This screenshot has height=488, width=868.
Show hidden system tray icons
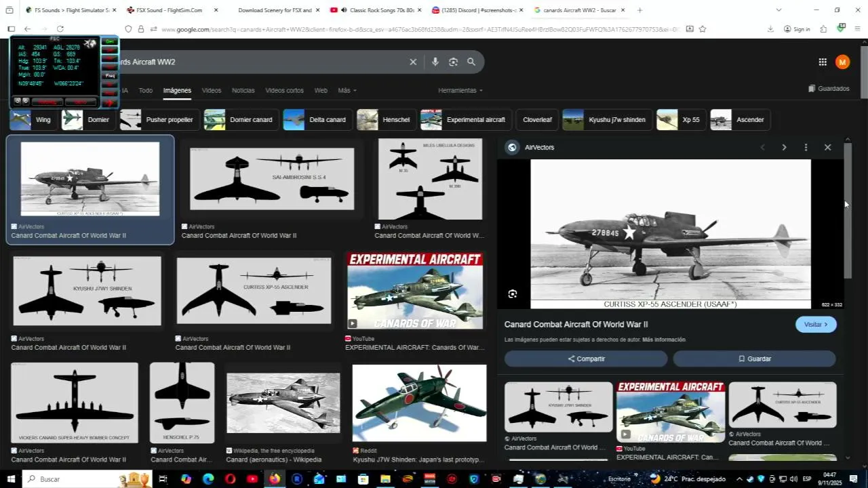click(739, 479)
